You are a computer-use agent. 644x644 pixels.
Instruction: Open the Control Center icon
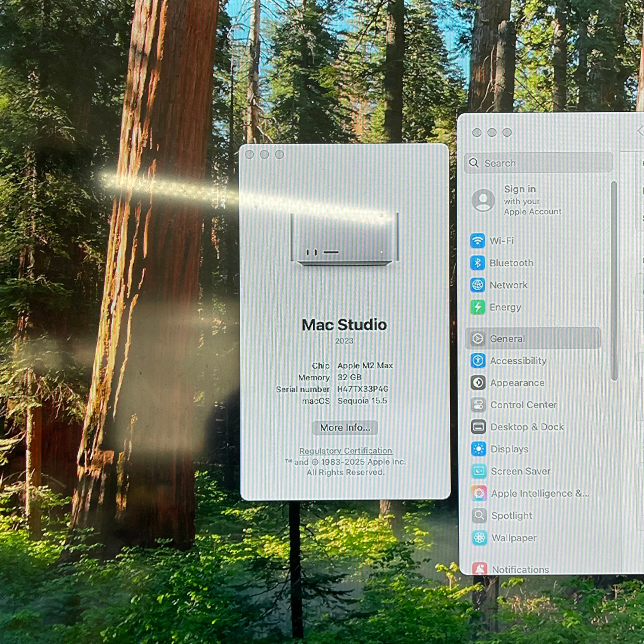[478, 405]
